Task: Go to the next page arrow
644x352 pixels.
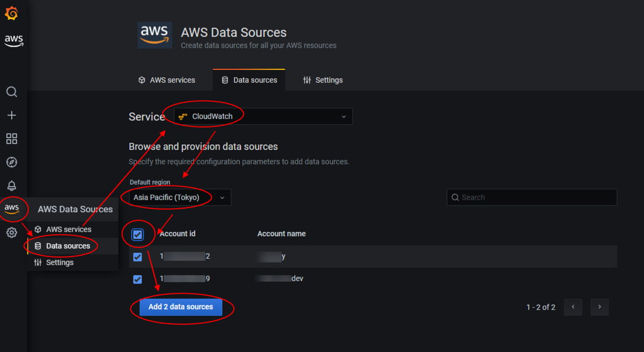Action: (x=599, y=307)
